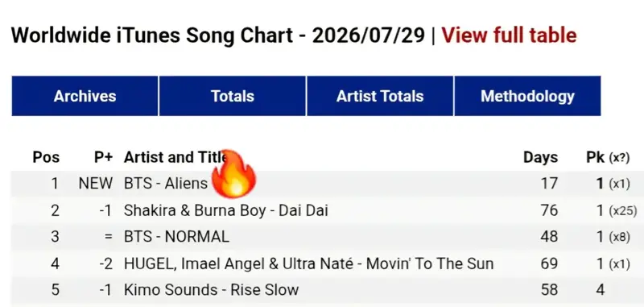Image resolution: width=644 pixels, height=307 pixels.
Task: Select the BTS - NORMAL entry
Action: pos(176,237)
